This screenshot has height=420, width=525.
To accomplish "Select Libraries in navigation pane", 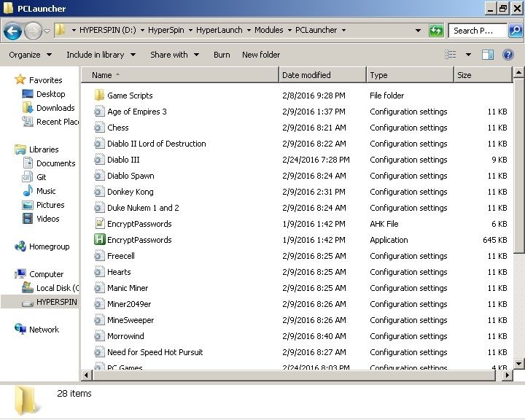I will coord(37,149).
